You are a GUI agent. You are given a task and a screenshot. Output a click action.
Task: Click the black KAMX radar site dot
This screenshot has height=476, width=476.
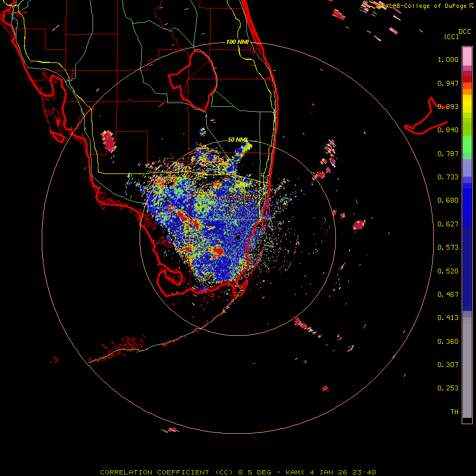[x=238, y=237]
